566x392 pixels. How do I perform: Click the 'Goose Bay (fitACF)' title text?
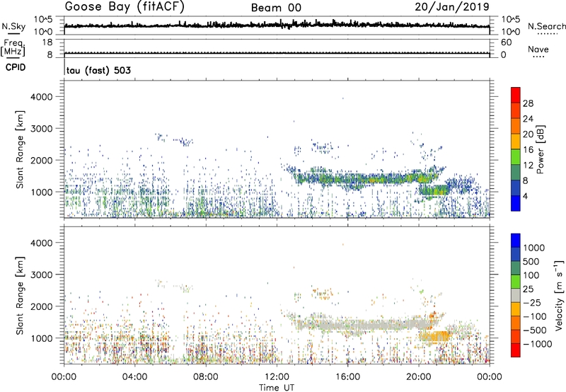pos(125,7)
